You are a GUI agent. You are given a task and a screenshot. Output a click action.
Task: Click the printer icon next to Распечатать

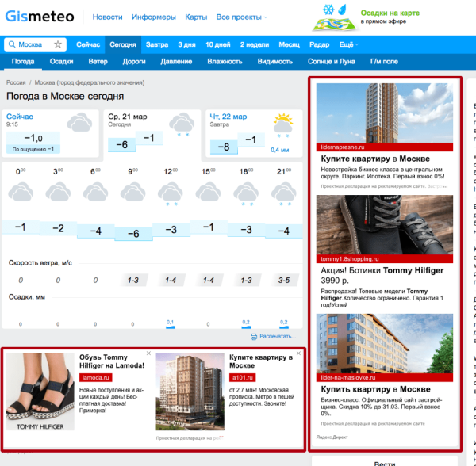coord(253,337)
